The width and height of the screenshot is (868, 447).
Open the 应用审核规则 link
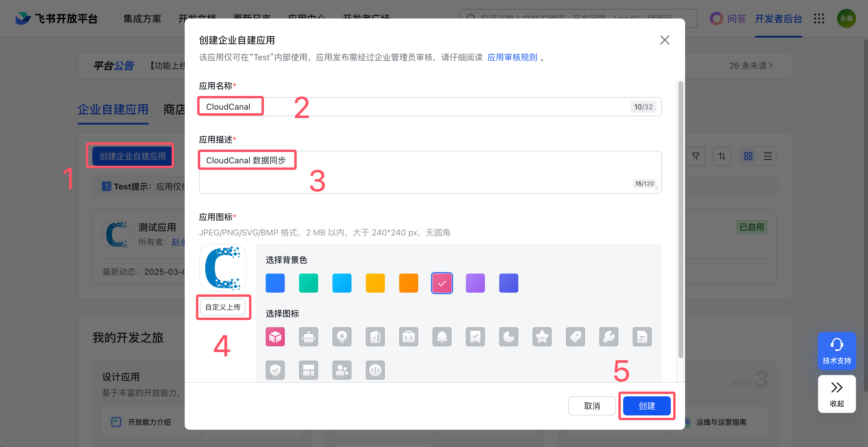click(x=512, y=57)
